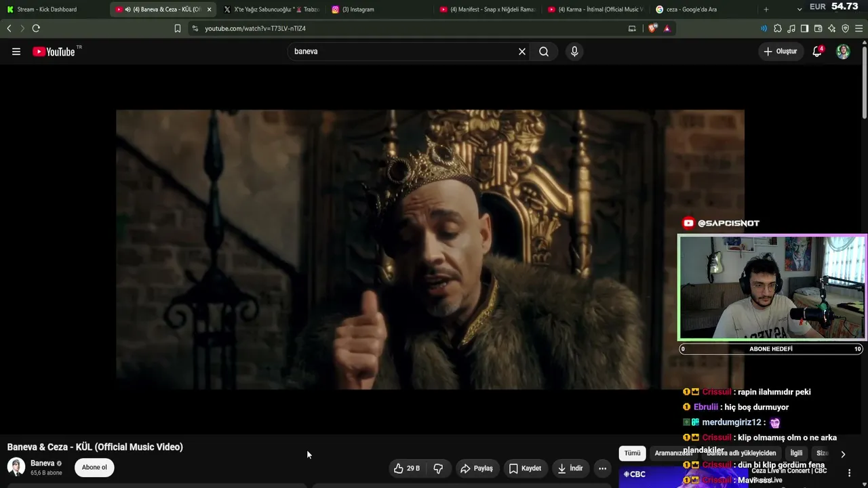Image resolution: width=868 pixels, height=488 pixels.
Task: Pause the KÜL music video player
Action: (430, 249)
